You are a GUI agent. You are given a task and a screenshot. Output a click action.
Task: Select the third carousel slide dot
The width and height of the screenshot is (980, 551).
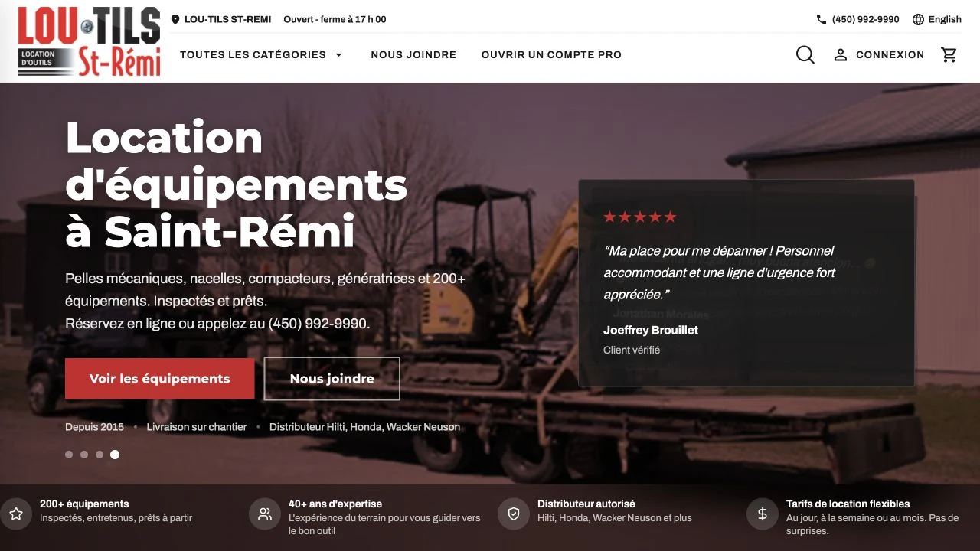[100, 455]
